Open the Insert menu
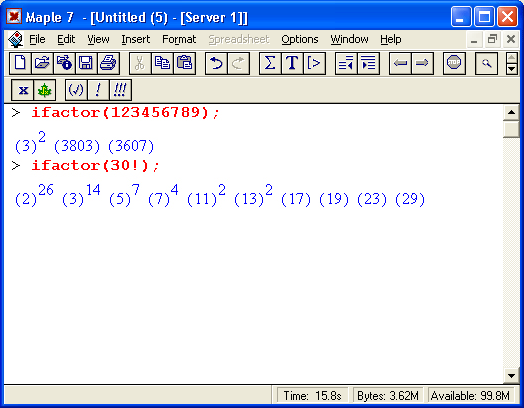The width and height of the screenshot is (524, 408). point(135,39)
